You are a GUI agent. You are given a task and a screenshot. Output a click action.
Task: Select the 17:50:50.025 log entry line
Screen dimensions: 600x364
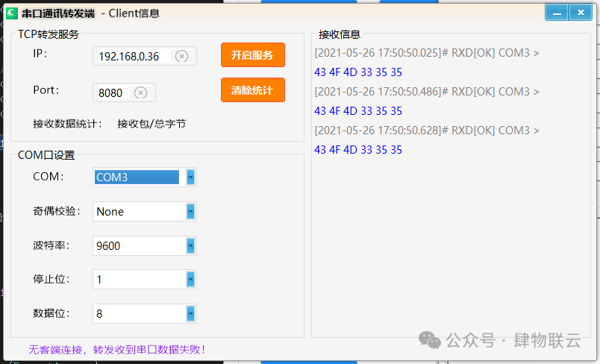[426, 53]
